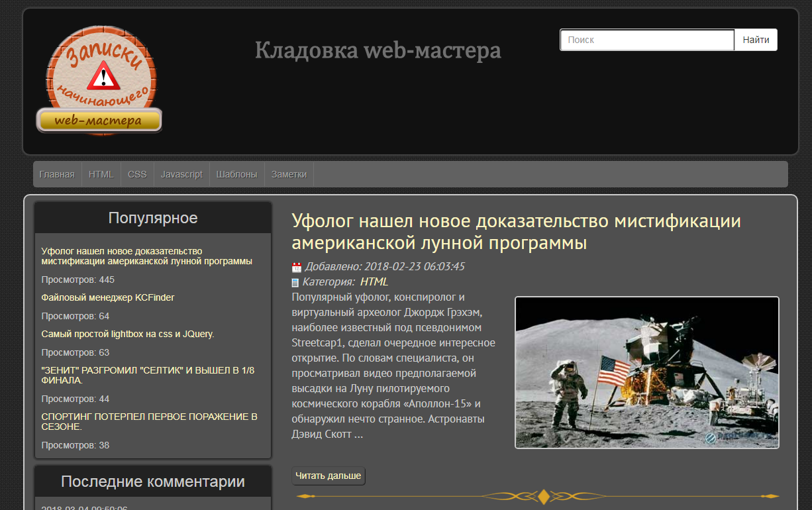The height and width of the screenshot is (510, 812).
Task: Click the moon landing photo in the article
Action: point(647,372)
